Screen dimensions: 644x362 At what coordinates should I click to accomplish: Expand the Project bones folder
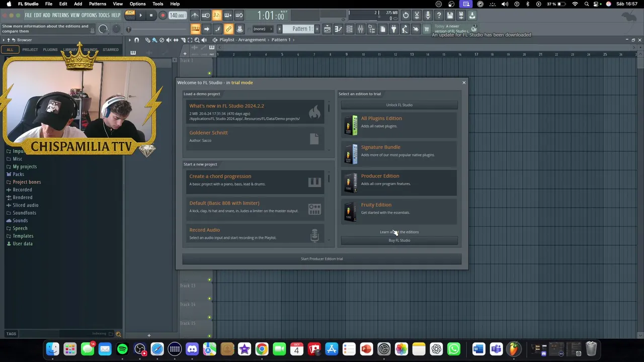[x=27, y=182]
